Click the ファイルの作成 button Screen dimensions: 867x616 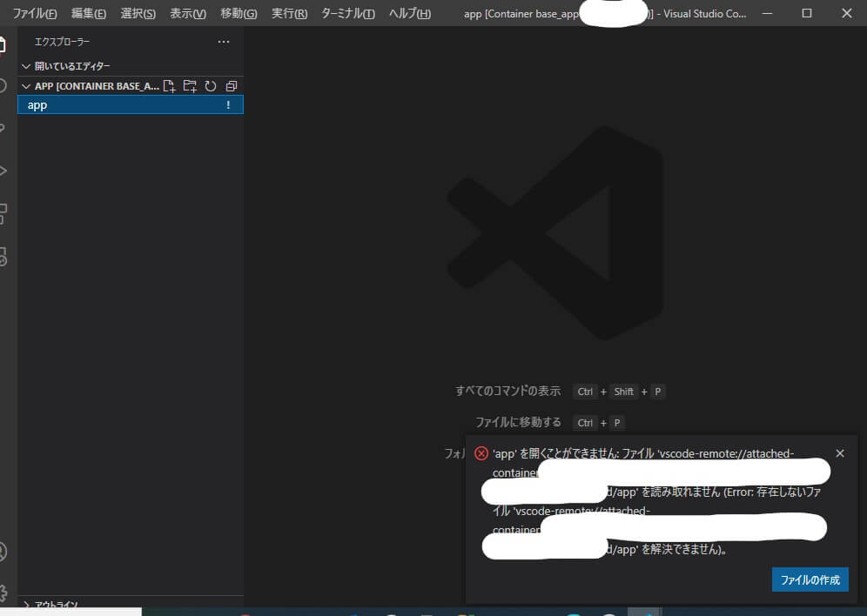point(810,579)
